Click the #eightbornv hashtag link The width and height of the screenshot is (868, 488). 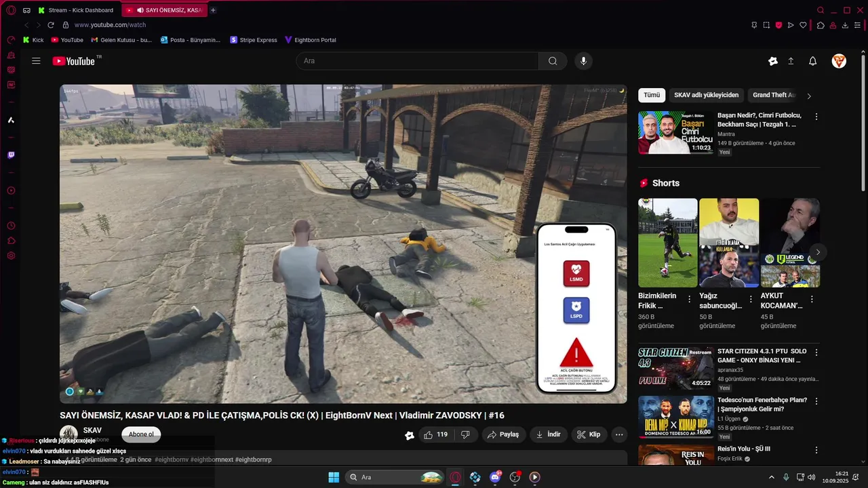pyautogui.click(x=172, y=460)
